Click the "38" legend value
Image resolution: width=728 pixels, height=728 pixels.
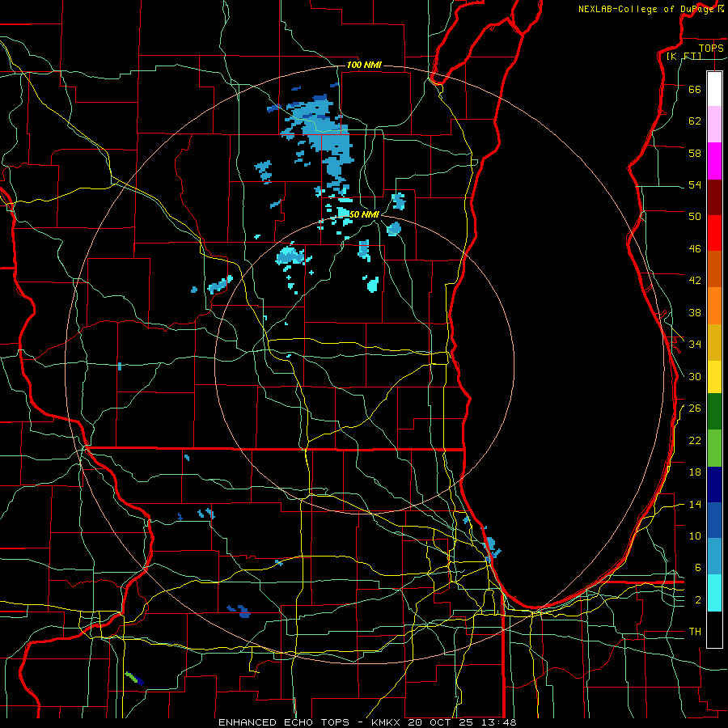tap(695, 312)
